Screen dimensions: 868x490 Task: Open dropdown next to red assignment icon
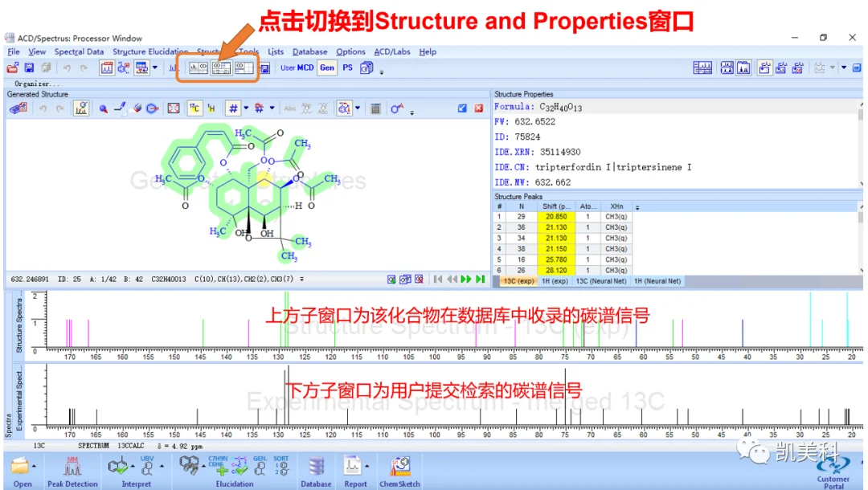pos(272,108)
